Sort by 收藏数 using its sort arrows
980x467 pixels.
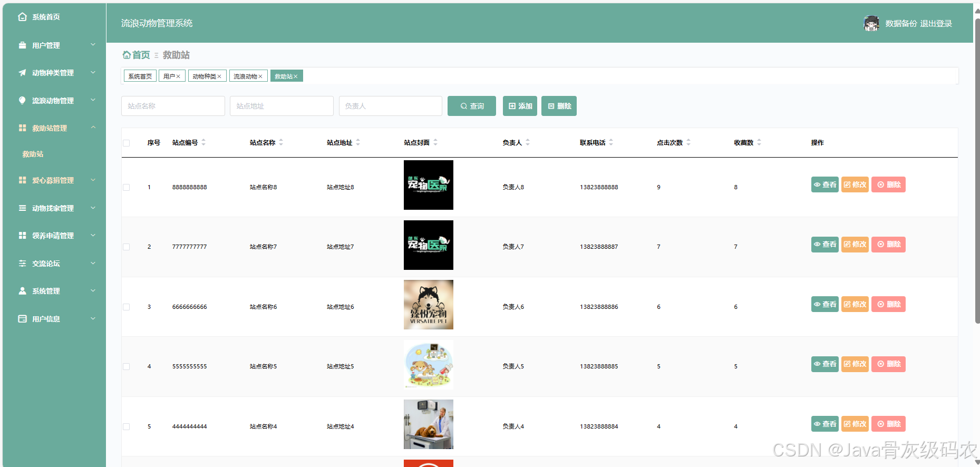click(759, 142)
